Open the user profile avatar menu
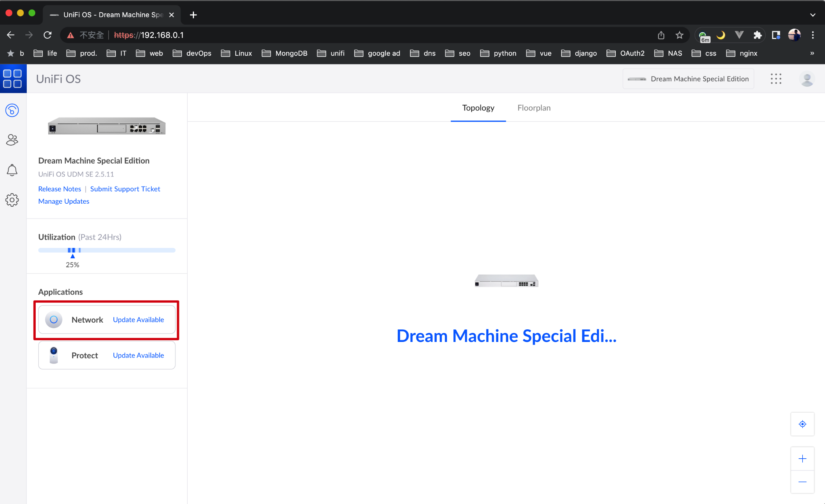The image size is (825, 504). (x=807, y=79)
